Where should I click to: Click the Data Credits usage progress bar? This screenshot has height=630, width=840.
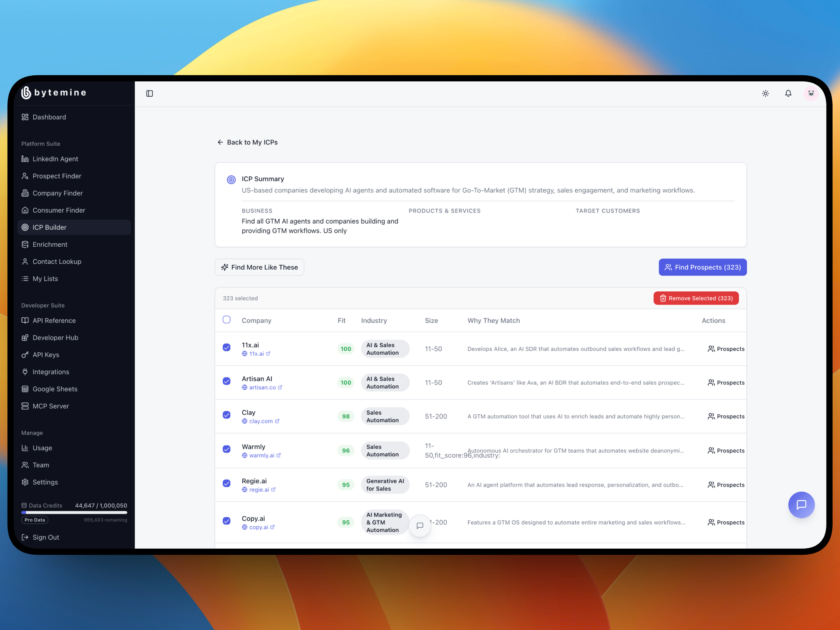[74, 512]
